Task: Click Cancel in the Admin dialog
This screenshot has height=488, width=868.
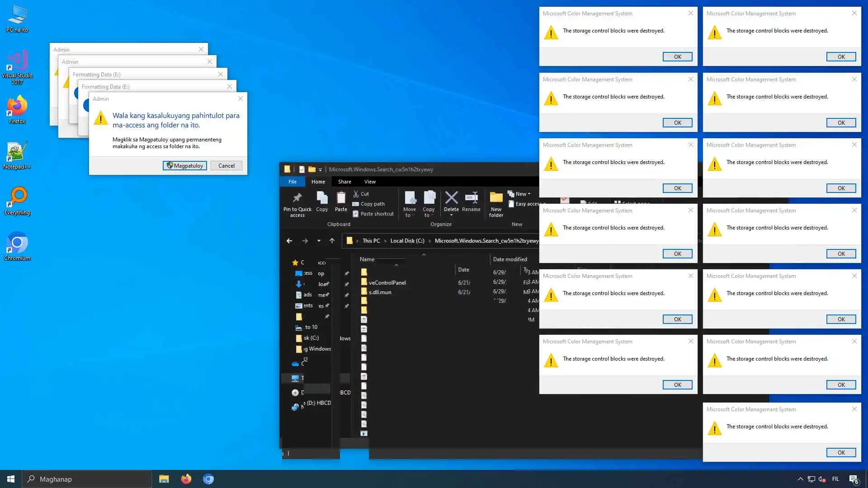Action: tap(226, 166)
